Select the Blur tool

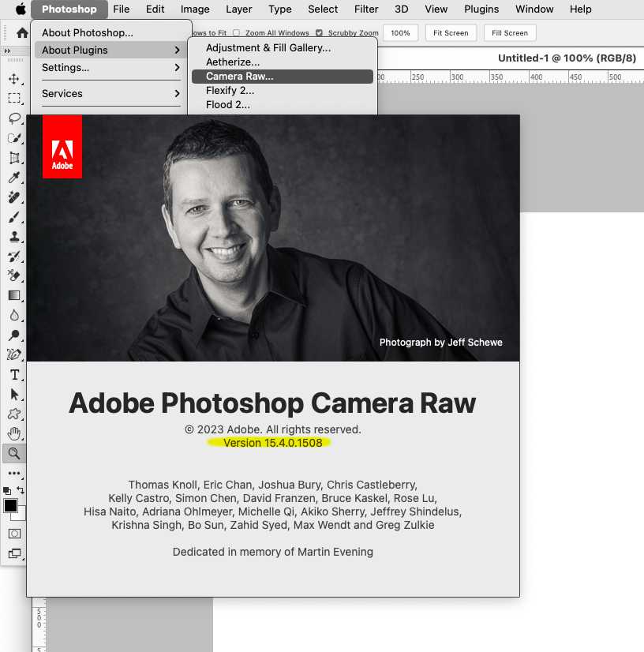14,315
